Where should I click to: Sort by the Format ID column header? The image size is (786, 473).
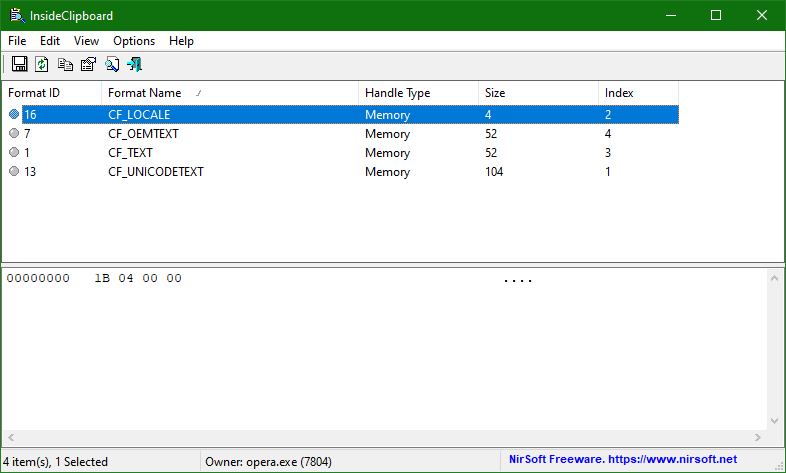52,93
